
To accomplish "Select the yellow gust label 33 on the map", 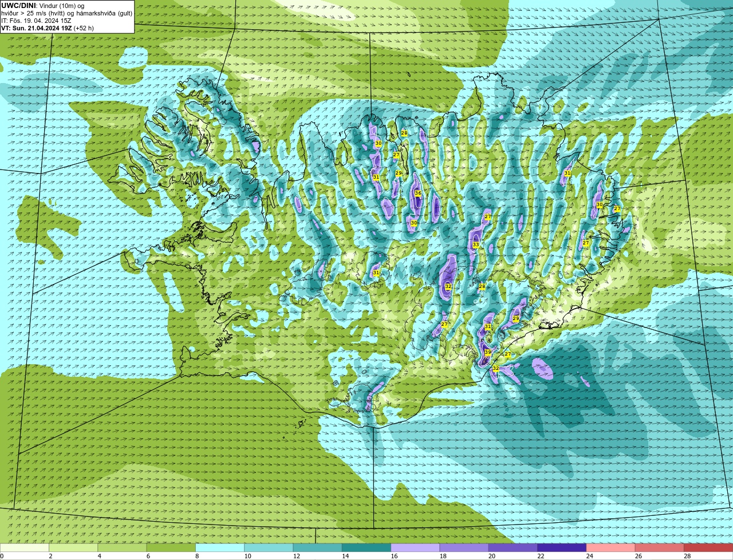I will [x=476, y=245].
